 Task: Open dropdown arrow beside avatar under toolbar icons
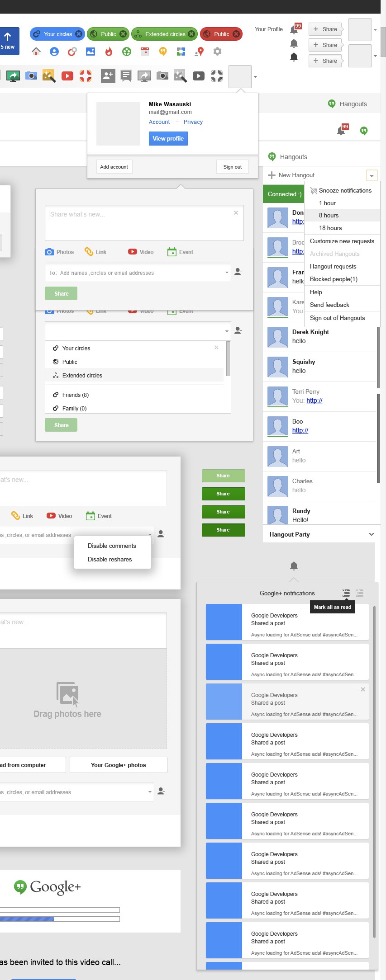click(256, 76)
